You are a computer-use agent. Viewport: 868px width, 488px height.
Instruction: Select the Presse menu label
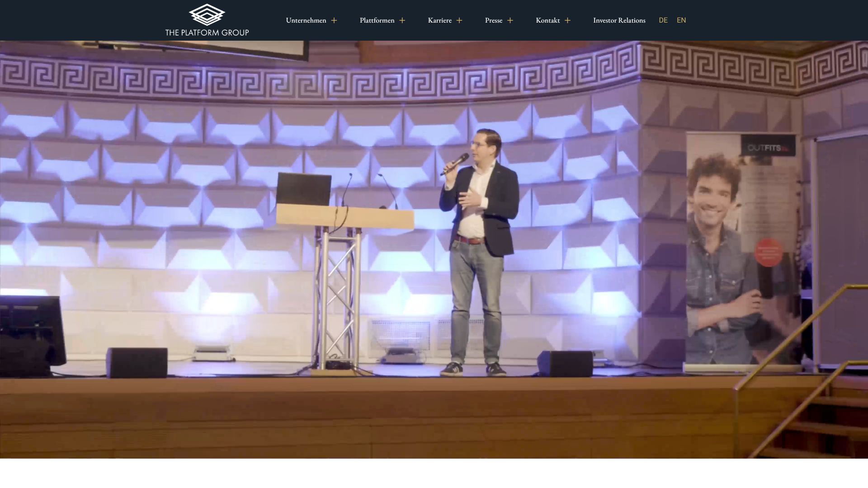[494, 20]
